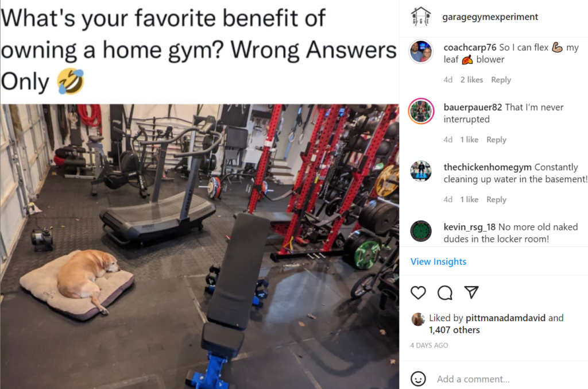Reply to thechickenhomegym's comment
This screenshot has height=389, width=588.
(496, 199)
